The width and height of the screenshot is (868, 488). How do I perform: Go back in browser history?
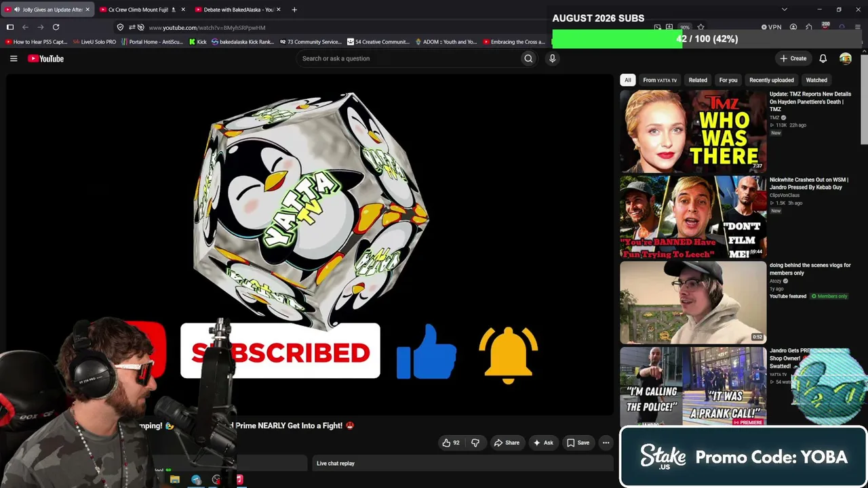pyautogui.click(x=25, y=27)
